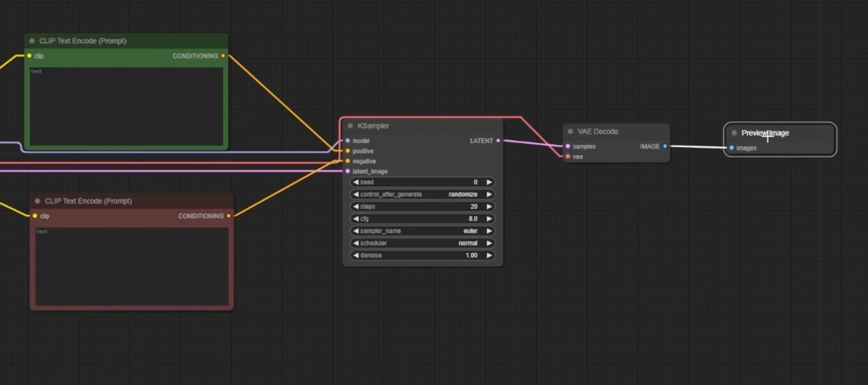Collapse the Preview Image node via title dot
868x385 pixels.
click(x=734, y=133)
